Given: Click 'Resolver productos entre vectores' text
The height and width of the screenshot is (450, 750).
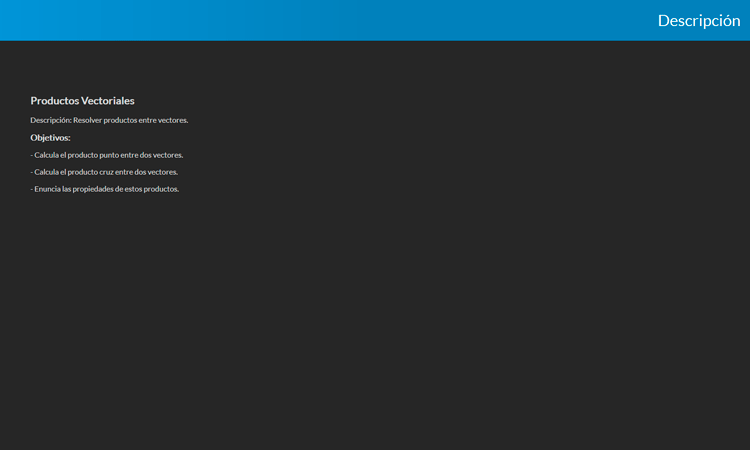Looking at the screenshot, I should pos(130,120).
